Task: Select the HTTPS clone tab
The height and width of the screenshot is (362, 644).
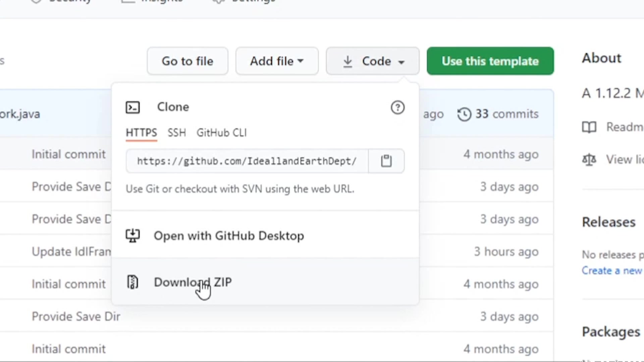Action: (x=141, y=133)
